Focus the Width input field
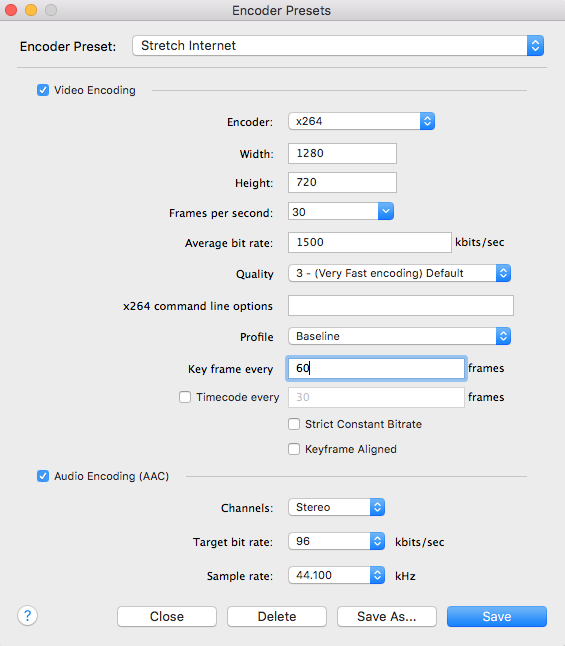 [x=342, y=153]
